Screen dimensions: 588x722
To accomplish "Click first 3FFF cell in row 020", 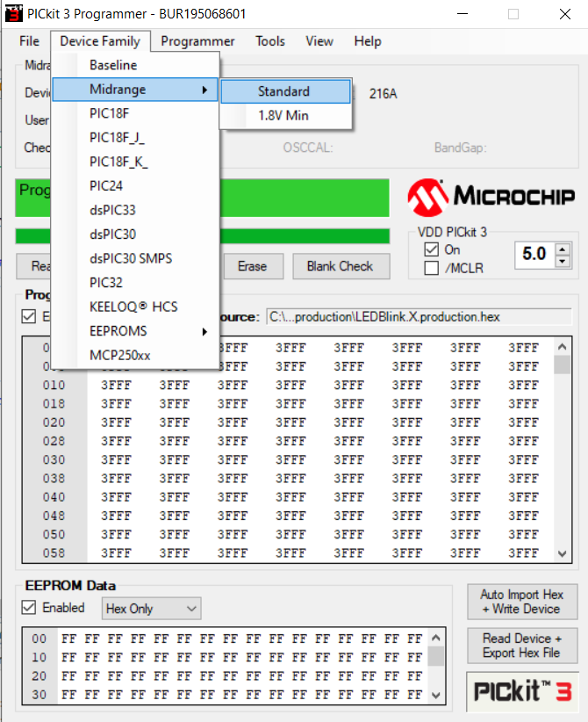I will tap(117, 422).
